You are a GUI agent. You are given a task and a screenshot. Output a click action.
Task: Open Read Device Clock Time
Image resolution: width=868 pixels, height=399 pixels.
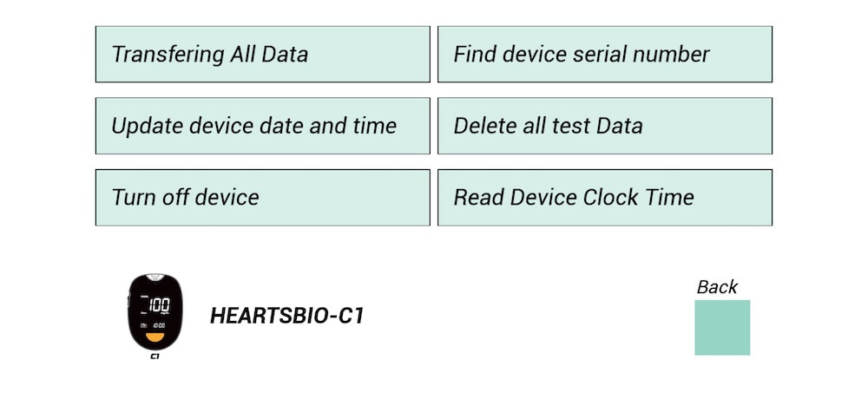[x=604, y=198]
